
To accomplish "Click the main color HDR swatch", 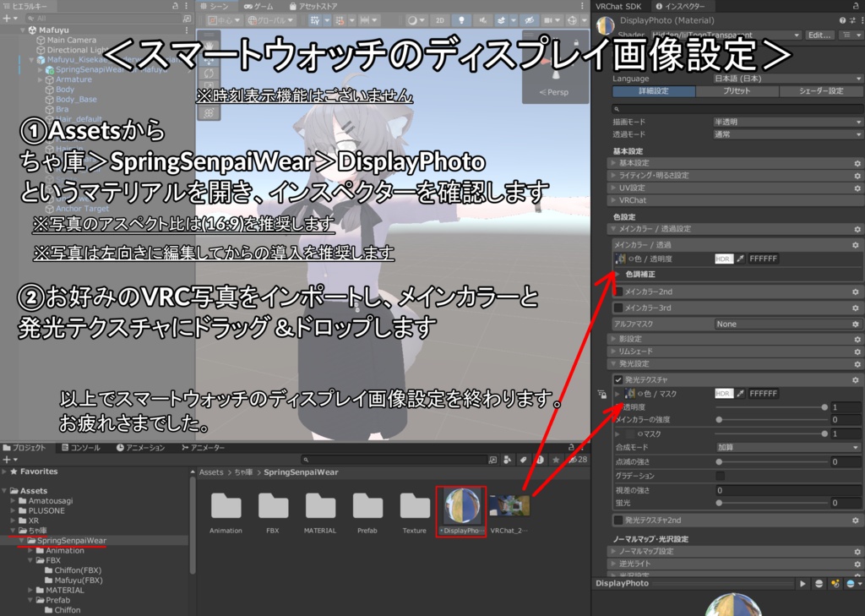I will click(723, 259).
